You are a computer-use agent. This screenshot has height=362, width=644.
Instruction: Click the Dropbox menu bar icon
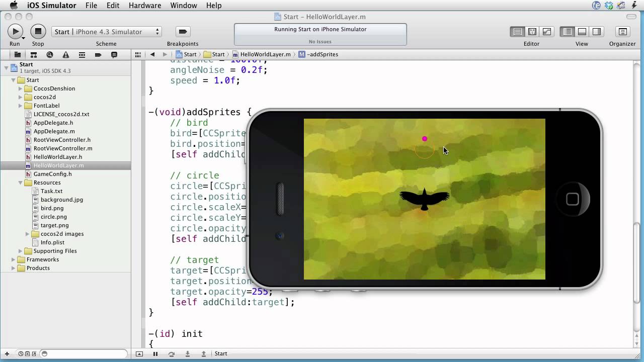[x=609, y=6]
